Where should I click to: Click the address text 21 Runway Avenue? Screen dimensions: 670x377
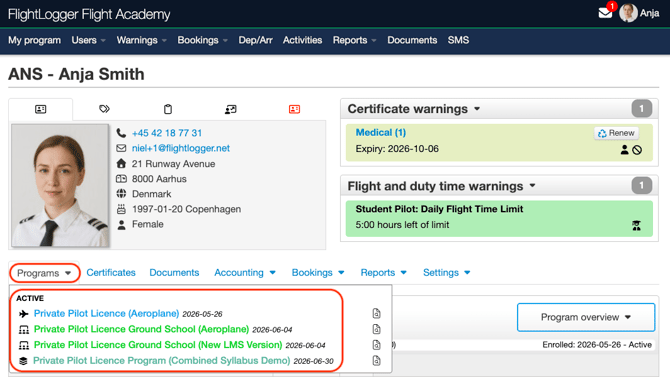click(x=173, y=164)
